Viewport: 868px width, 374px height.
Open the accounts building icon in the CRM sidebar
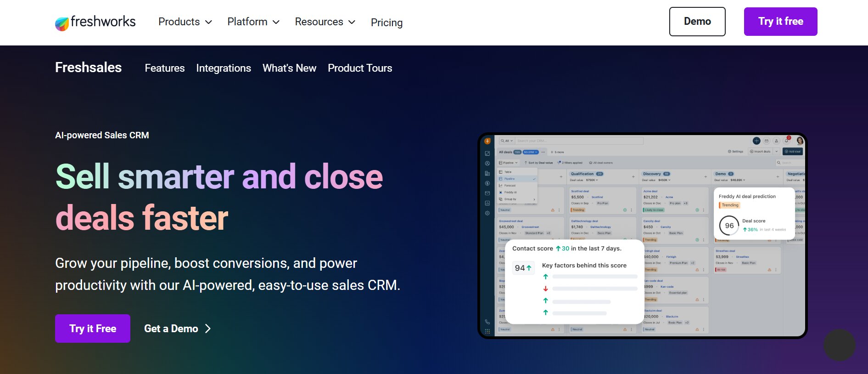click(487, 173)
